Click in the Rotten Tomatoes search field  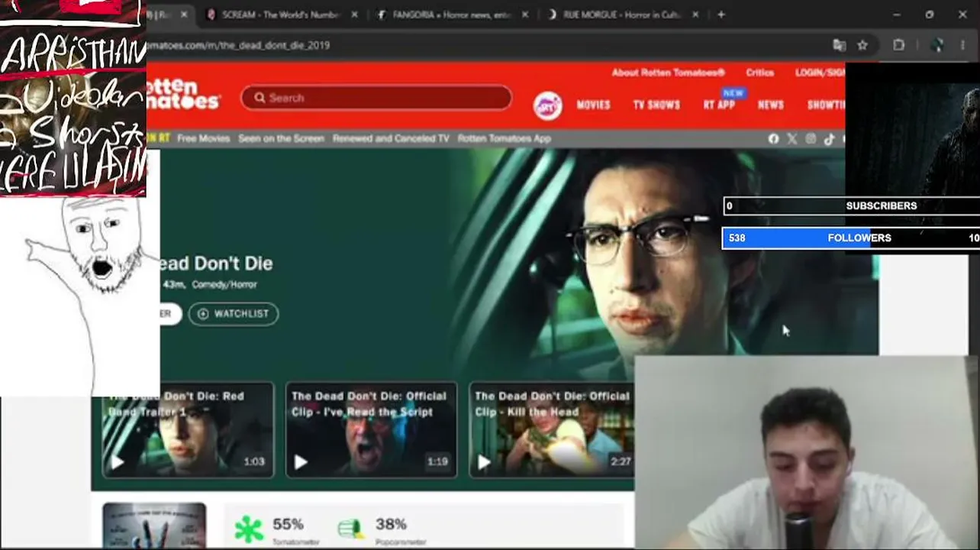tap(376, 98)
